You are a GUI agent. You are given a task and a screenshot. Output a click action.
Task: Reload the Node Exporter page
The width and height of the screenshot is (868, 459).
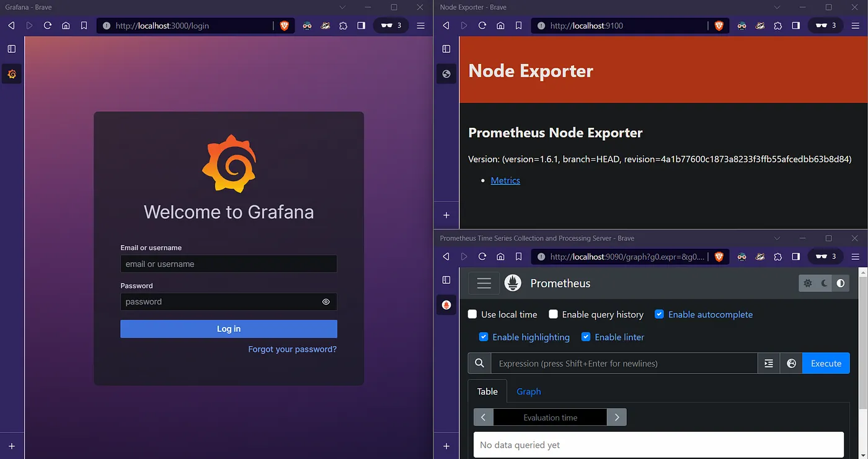pos(482,25)
